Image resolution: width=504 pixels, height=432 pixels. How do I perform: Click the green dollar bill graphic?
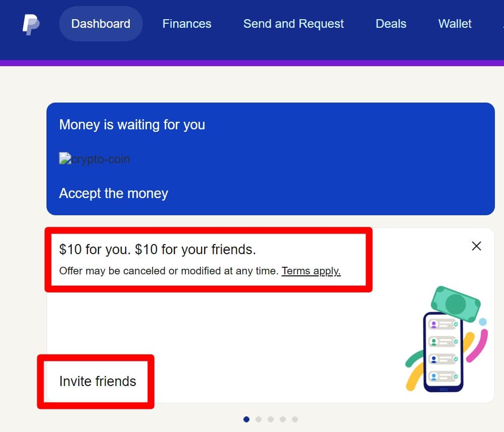[456, 304]
